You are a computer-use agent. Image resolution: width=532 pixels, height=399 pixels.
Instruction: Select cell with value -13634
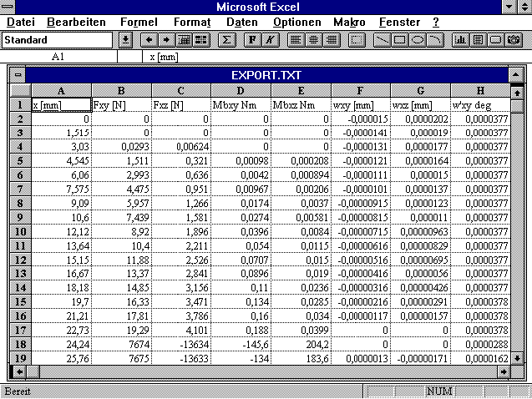click(x=181, y=345)
